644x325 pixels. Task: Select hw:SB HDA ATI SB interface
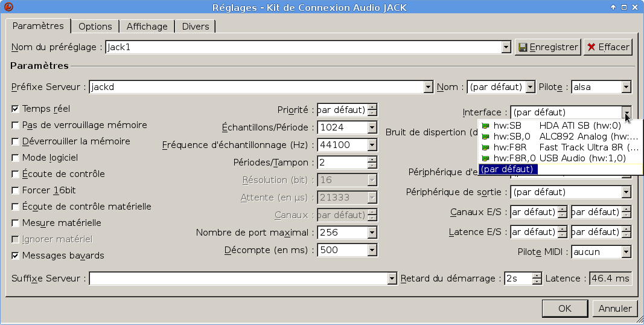pyautogui.click(x=560, y=126)
